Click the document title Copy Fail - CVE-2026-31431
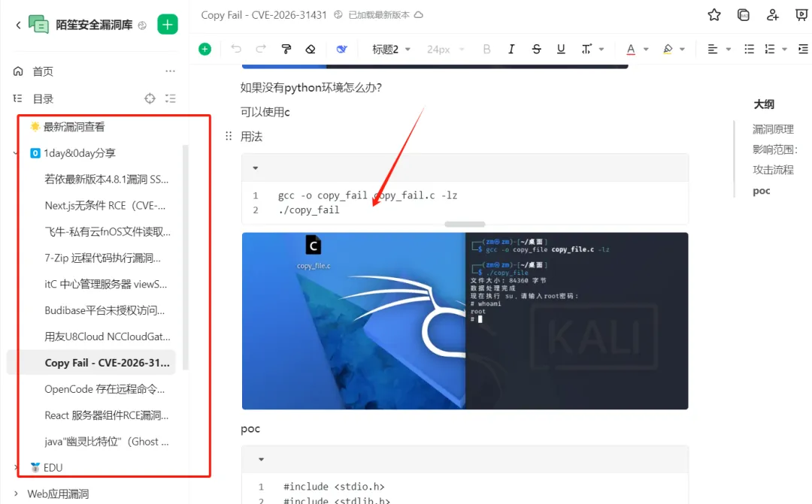Viewport: 812px width, 504px height. click(x=264, y=15)
